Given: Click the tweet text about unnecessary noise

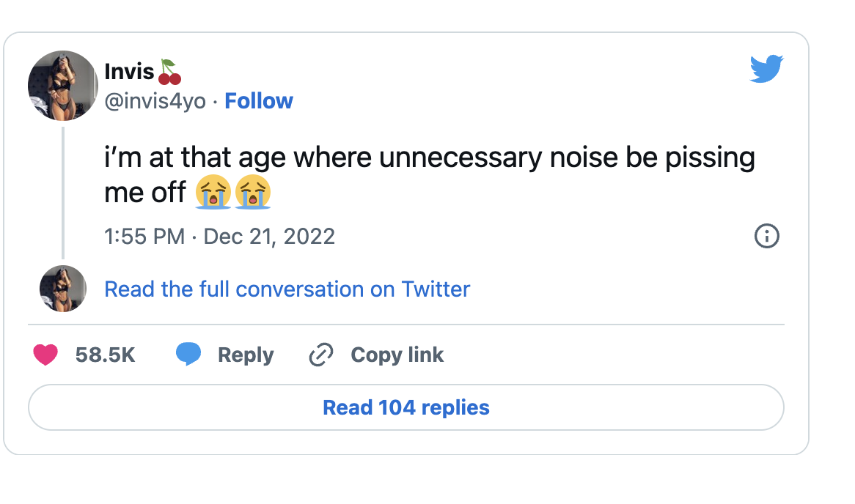Looking at the screenshot, I should pyautogui.click(x=429, y=158).
